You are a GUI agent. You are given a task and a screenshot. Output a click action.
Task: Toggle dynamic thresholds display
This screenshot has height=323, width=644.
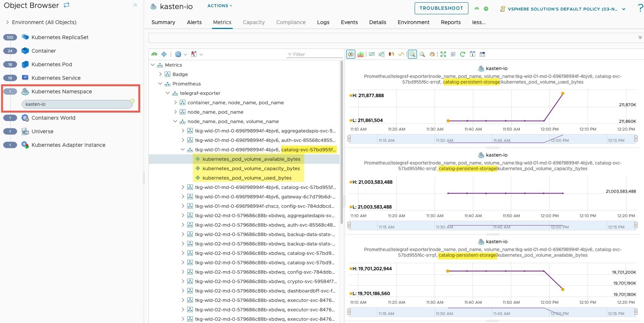372,54
